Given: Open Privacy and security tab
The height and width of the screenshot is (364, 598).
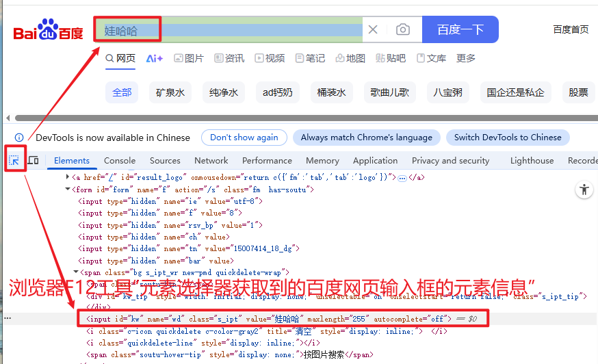Looking at the screenshot, I should (x=450, y=161).
